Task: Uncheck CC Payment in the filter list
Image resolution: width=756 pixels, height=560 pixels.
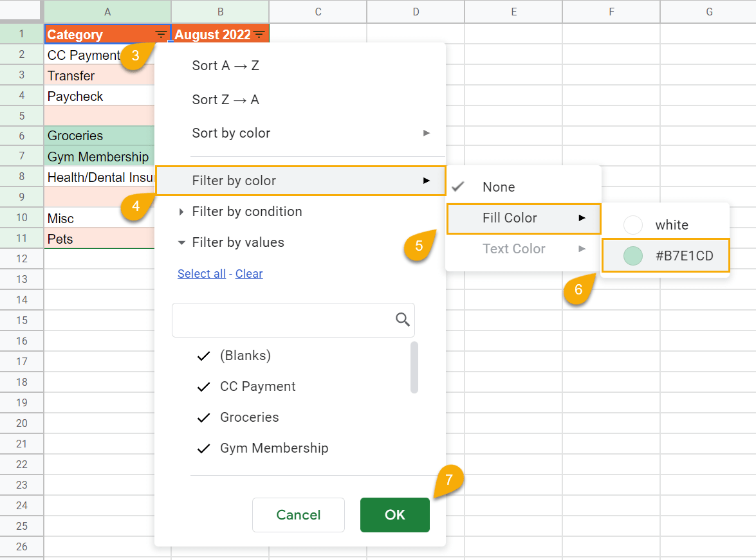Action: pos(203,386)
